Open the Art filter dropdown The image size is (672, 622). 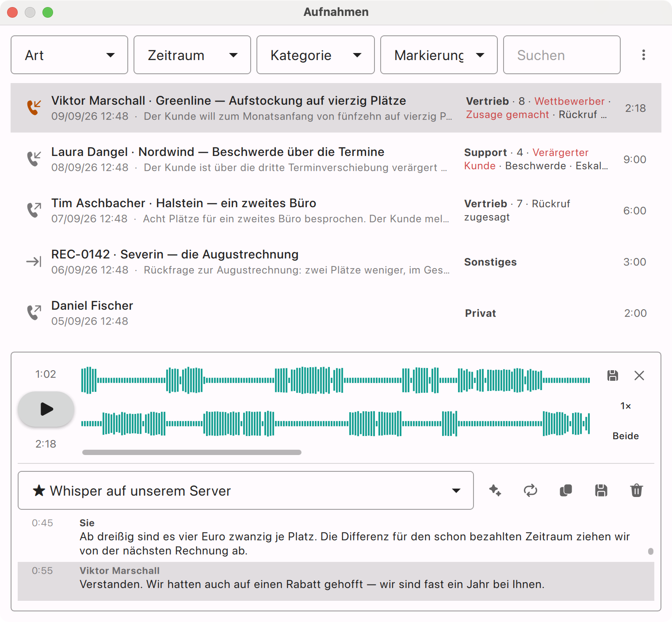click(x=69, y=55)
